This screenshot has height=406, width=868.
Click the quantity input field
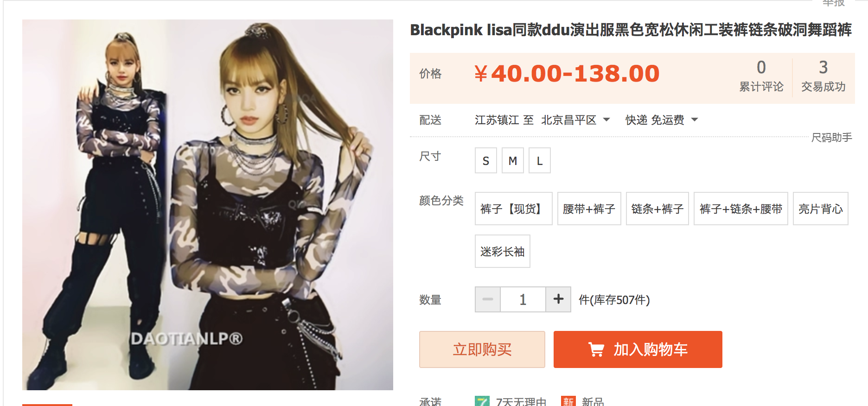tap(523, 299)
